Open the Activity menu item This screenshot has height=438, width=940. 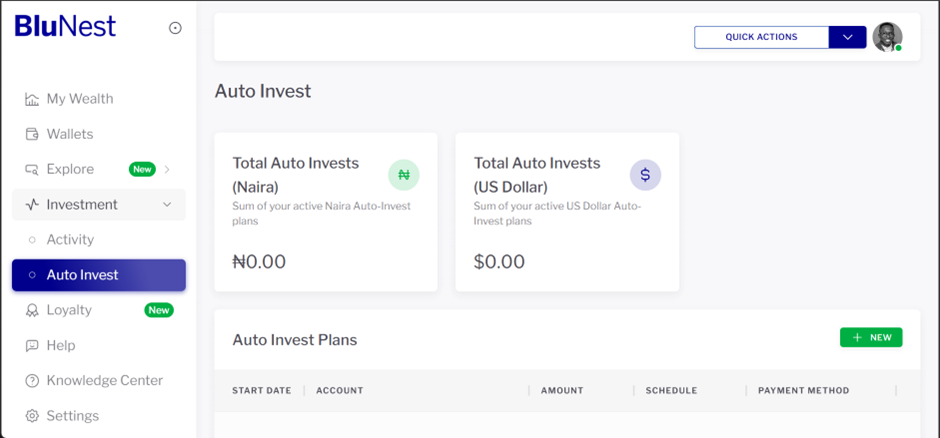click(70, 240)
